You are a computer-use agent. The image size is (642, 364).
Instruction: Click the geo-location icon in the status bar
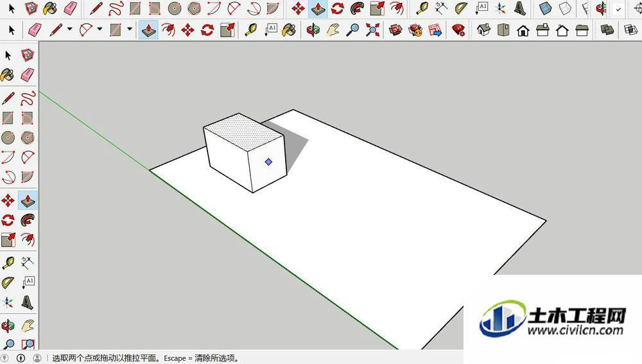[4, 358]
